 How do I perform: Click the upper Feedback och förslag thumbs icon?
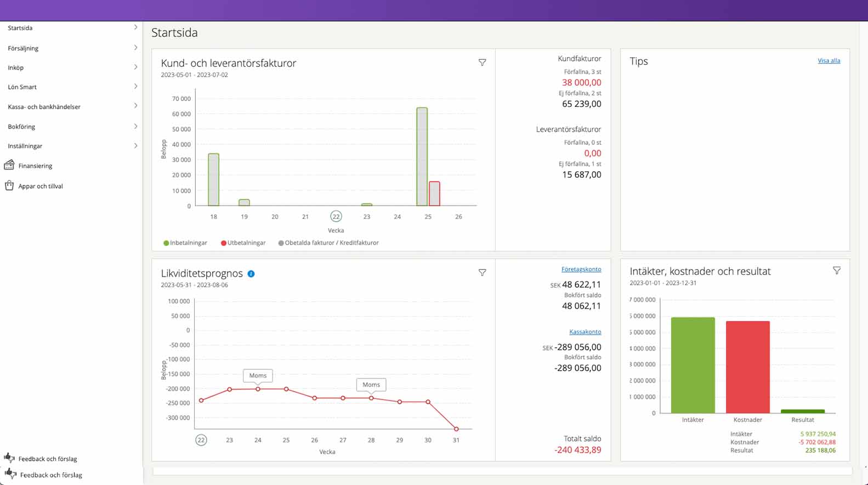coord(9,458)
